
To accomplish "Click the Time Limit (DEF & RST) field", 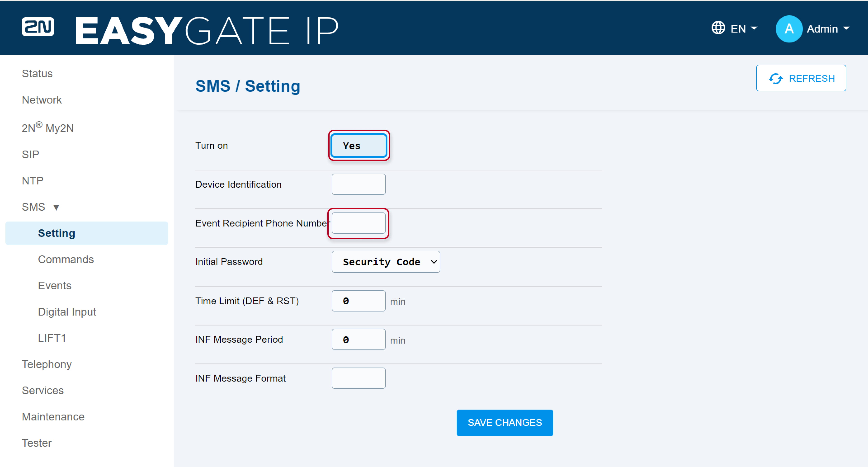I will (x=359, y=301).
